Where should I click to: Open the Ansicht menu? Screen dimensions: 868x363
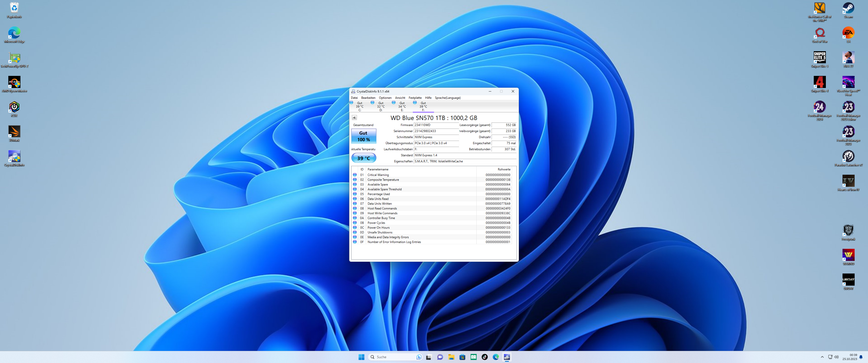(x=400, y=98)
